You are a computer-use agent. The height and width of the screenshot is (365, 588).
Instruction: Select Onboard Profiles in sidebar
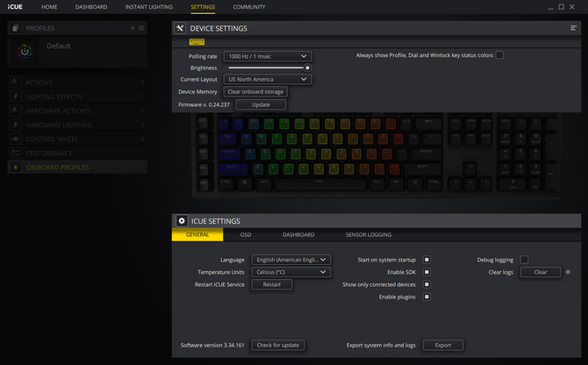pos(77,167)
